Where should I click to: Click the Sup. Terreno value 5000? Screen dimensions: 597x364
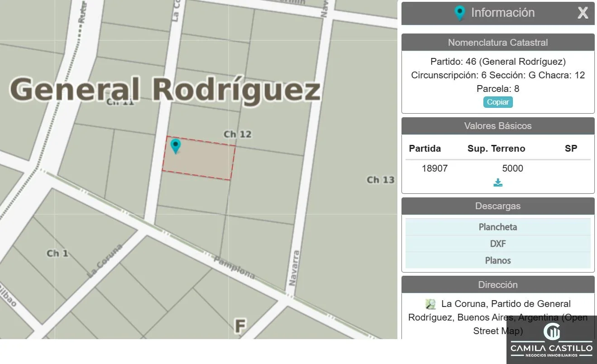(512, 168)
